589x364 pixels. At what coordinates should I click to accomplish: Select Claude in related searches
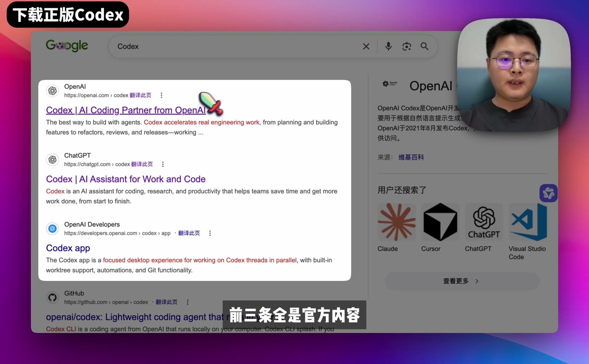[x=397, y=227]
